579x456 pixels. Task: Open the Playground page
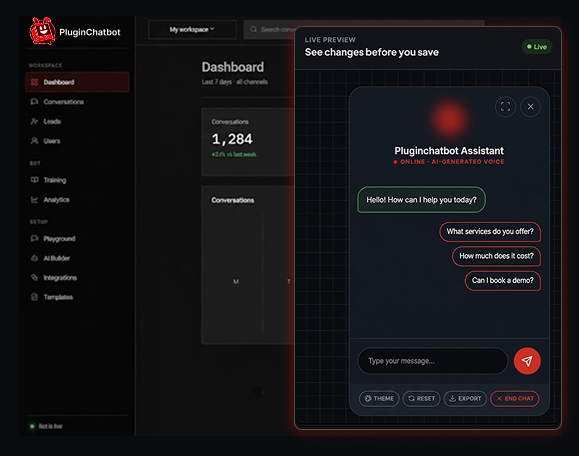click(77, 239)
